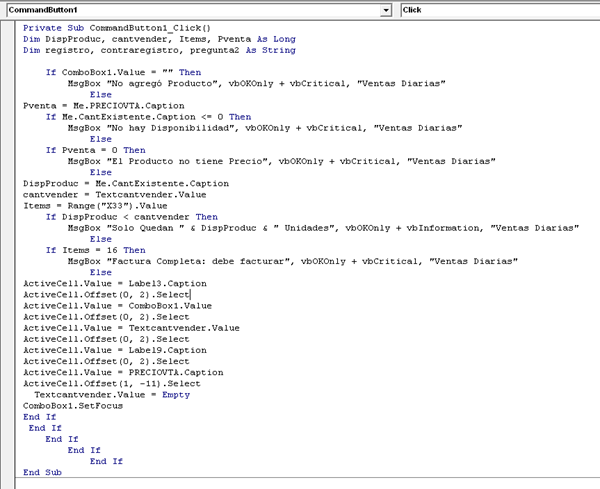Click the 'End Sub' line
Screen dimensions: 600x489
[x=42, y=472]
